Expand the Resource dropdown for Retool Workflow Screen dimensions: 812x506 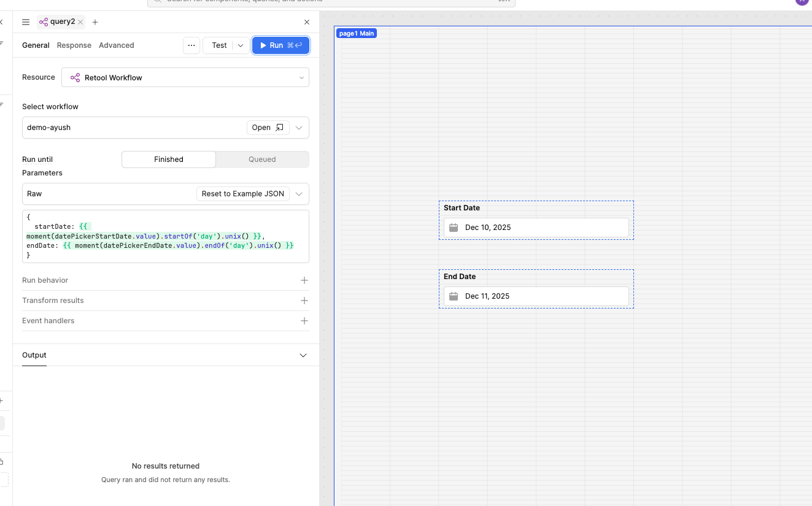301,78
